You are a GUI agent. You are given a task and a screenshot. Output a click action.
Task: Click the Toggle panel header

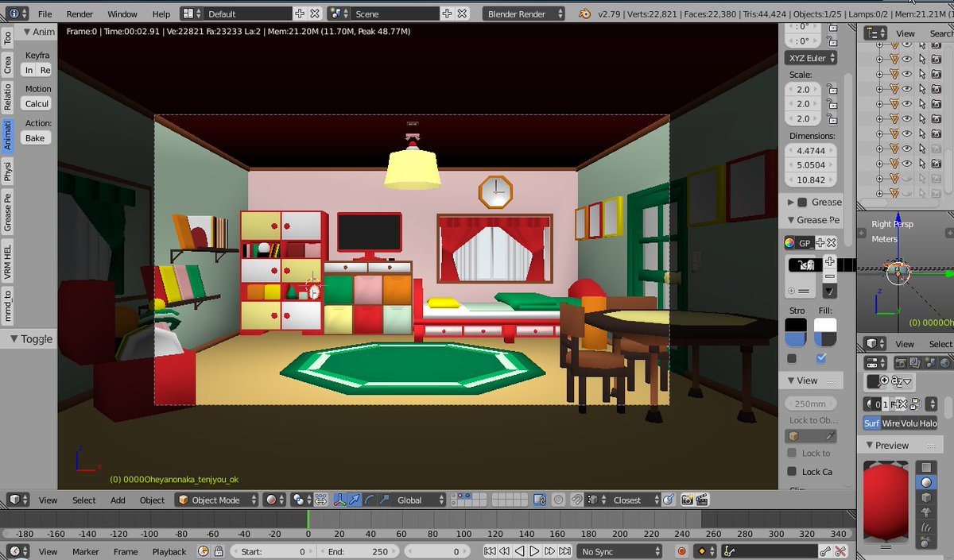click(x=30, y=338)
